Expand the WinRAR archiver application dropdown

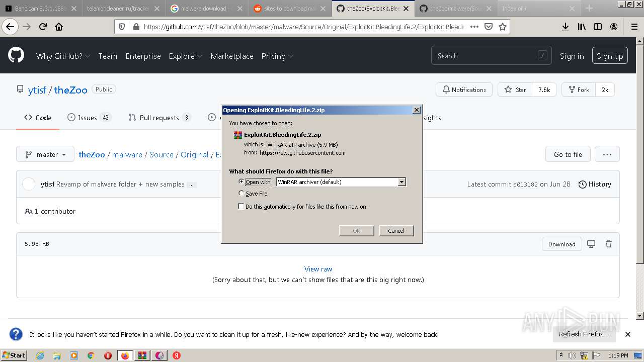click(x=401, y=182)
